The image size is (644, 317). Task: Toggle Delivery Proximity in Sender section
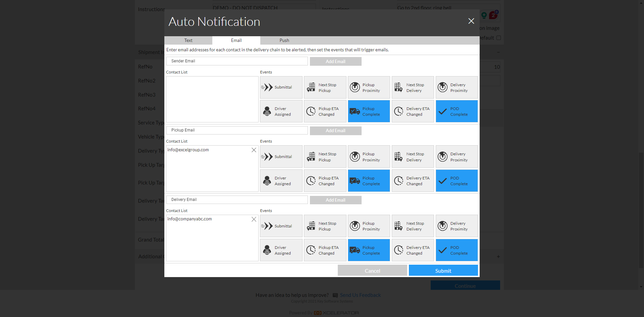coord(457,87)
